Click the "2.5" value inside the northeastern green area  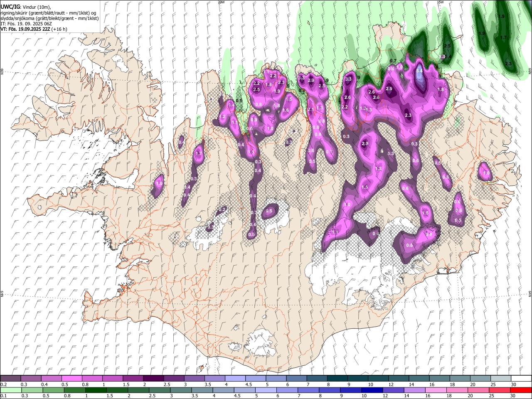pos(447,46)
